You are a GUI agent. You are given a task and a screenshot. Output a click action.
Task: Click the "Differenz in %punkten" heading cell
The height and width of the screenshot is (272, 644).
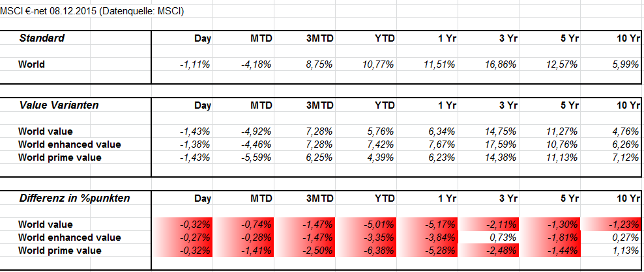(74, 198)
